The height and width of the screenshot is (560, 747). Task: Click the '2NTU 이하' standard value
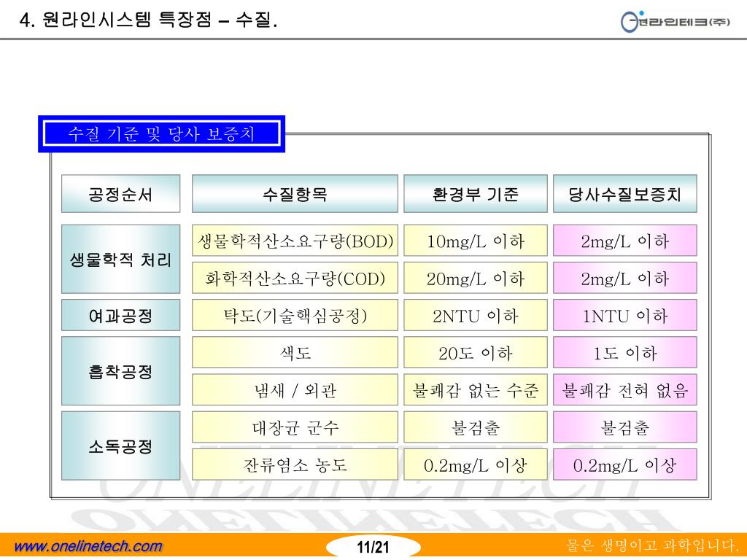[x=476, y=315]
